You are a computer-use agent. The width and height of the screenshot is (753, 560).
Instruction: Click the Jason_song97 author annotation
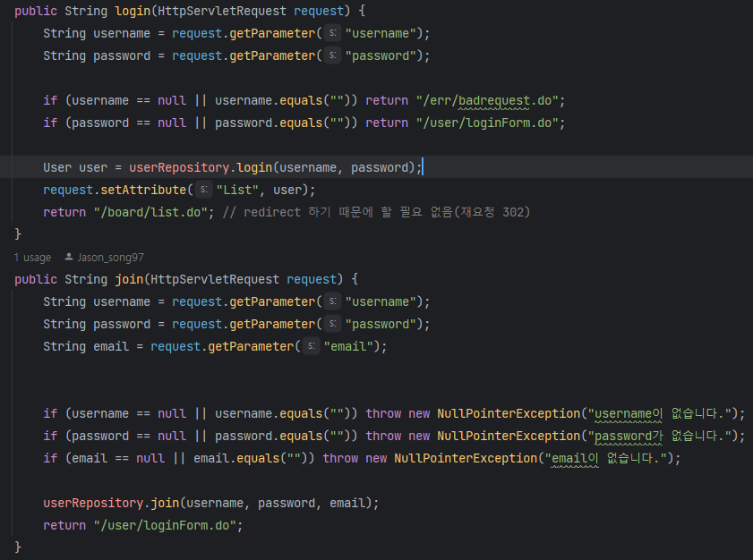point(110,258)
